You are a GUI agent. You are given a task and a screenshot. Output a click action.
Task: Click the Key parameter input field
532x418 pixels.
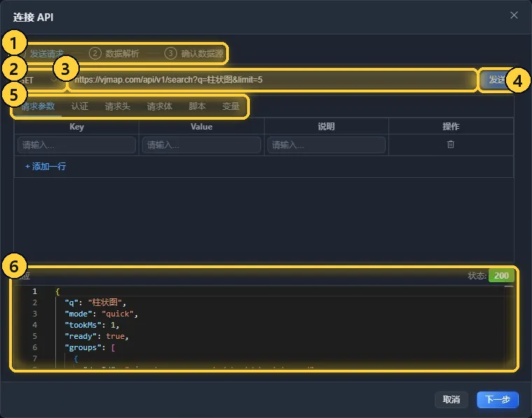77,145
